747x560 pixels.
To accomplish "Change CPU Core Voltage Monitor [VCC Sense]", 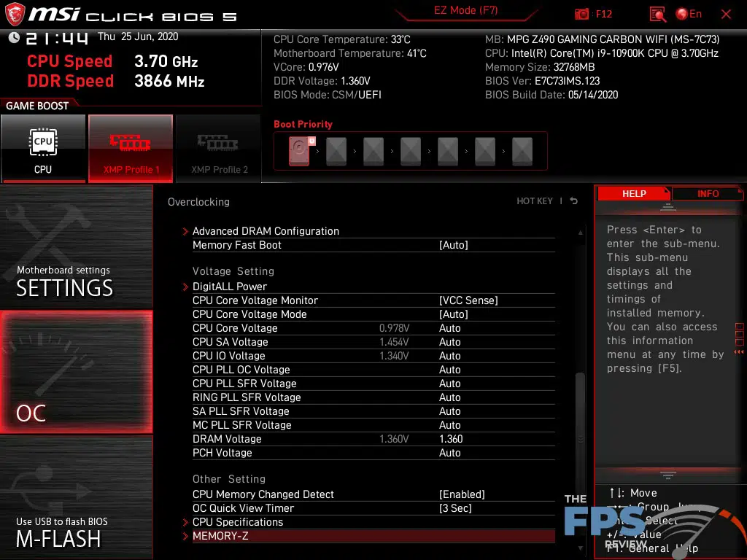I will (x=468, y=300).
